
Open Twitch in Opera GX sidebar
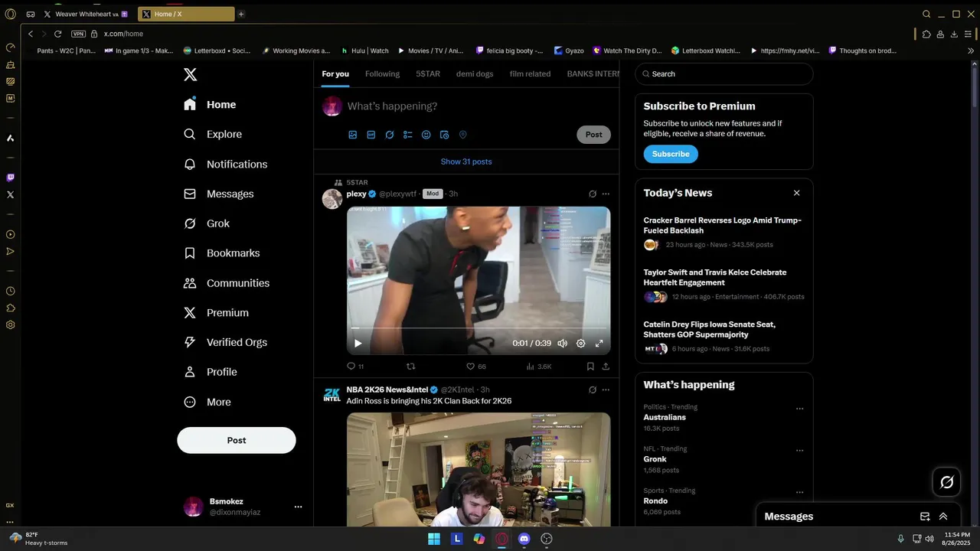coord(10,178)
